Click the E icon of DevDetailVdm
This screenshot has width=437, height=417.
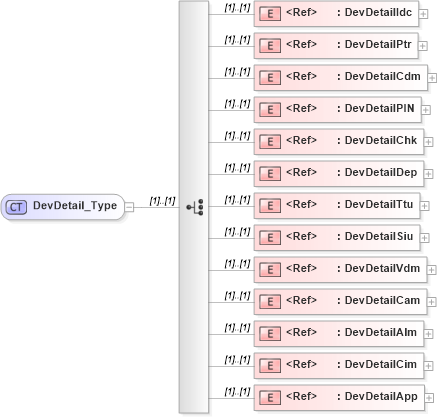click(x=270, y=270)
